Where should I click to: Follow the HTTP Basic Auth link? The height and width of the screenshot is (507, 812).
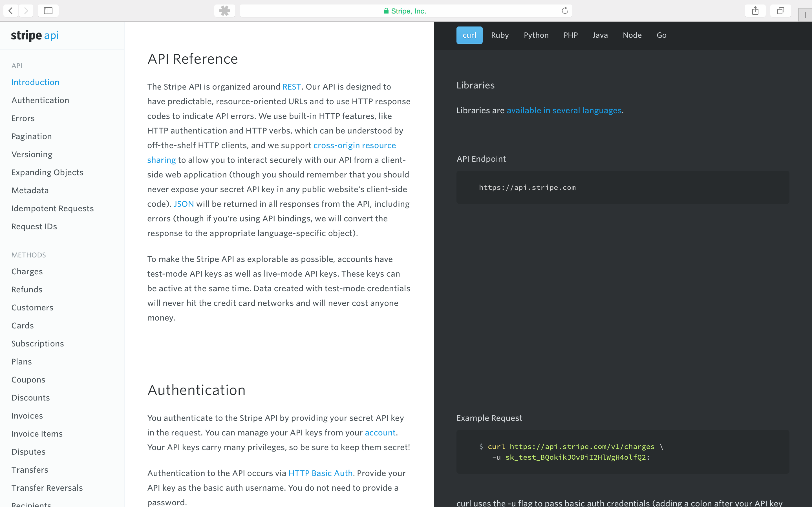tap(320, 473)
